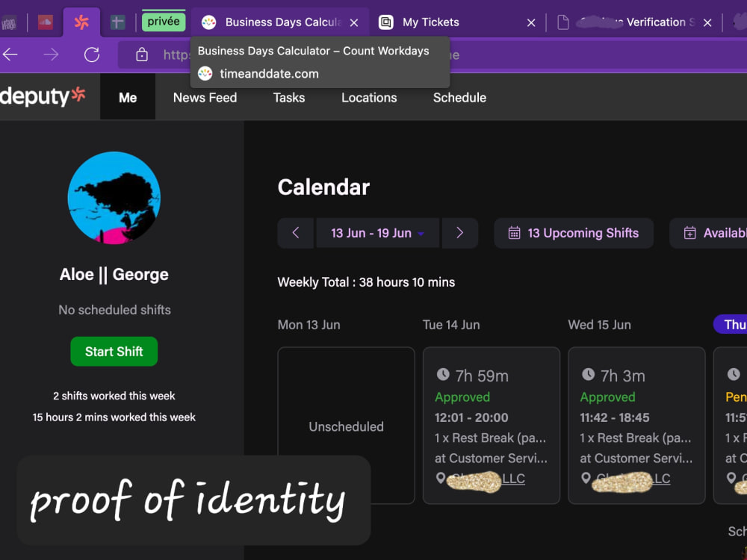
Task: Click '15 hours 2 mins worked this week'
Action: pyautogui.click(x=114, y=417)
